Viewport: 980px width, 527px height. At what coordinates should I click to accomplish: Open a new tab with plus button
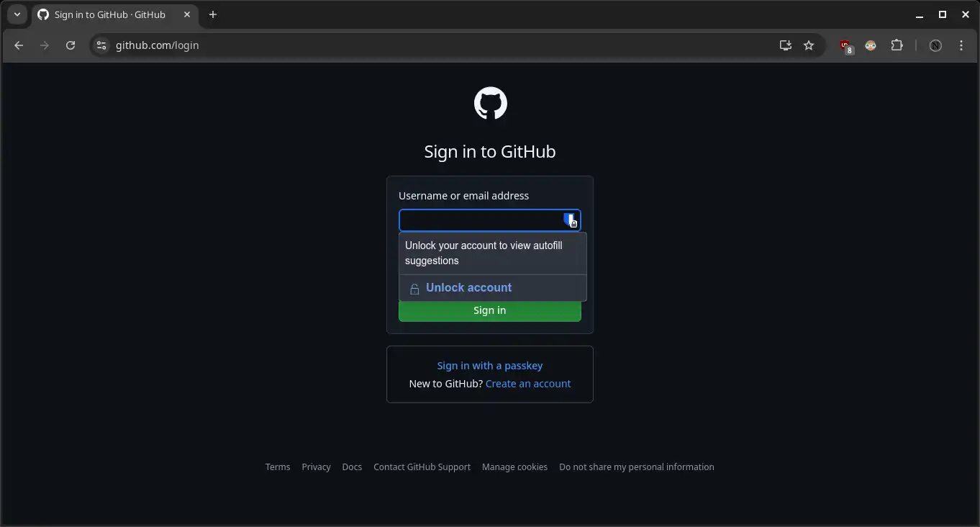click(213, 14)
